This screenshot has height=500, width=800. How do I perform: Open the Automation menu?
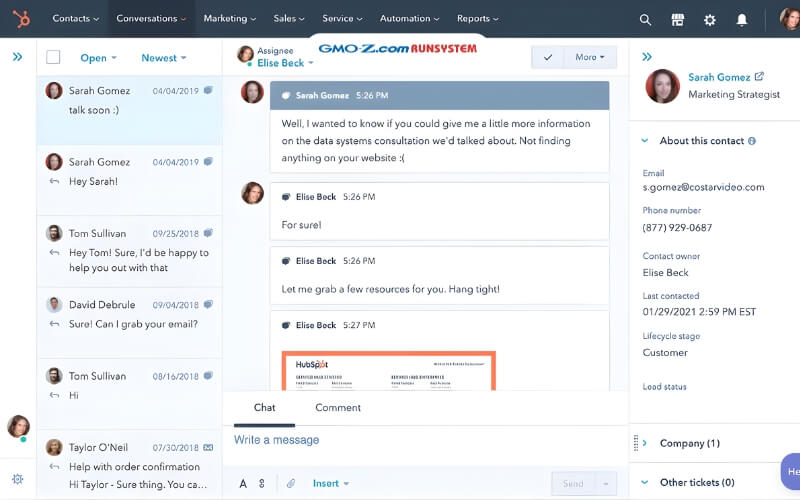409,18
